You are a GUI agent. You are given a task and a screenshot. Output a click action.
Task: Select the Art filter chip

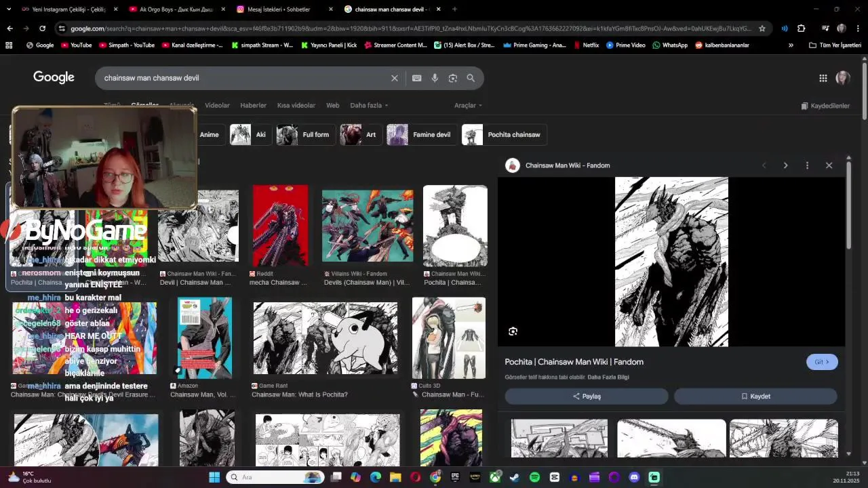click(x=360, y=135)
